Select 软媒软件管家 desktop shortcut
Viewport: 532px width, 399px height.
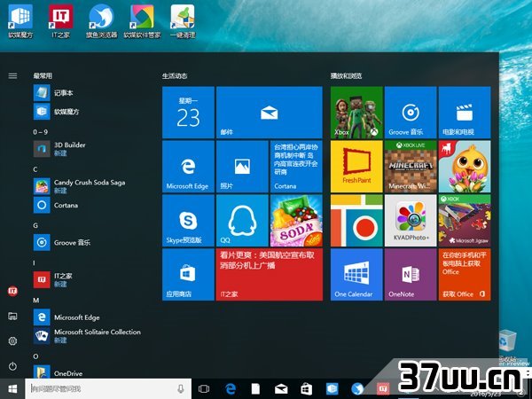pyautogui.click(x=142, y=21)
